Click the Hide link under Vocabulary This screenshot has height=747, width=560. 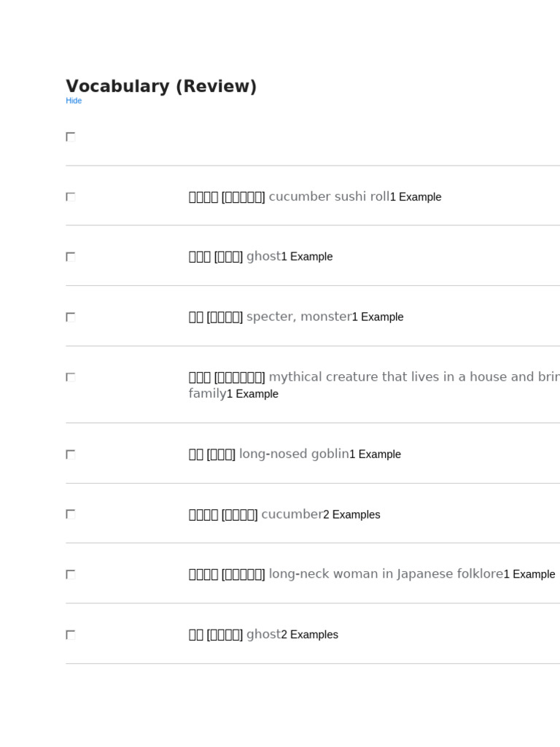pyautogui.click(x=74, y=101)
